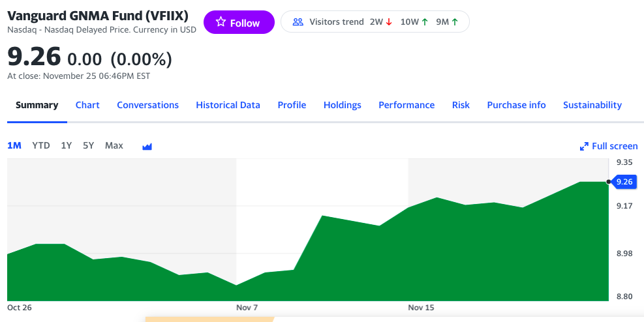The image size is (644, 322).
Task: Click the Vanguard GNMA Fund (VFIIX) title
Action: (x=98, y=16)
